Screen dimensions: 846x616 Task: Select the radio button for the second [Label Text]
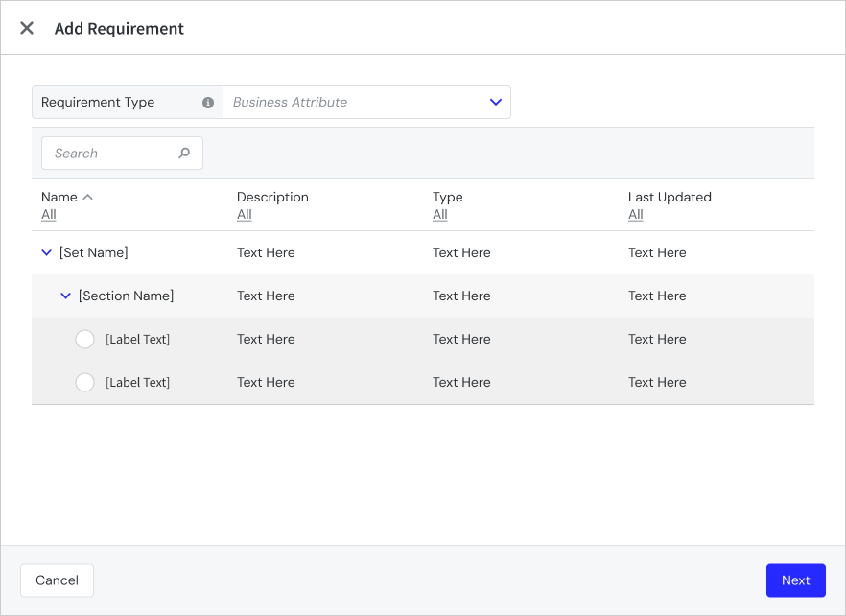click(84, 382)
